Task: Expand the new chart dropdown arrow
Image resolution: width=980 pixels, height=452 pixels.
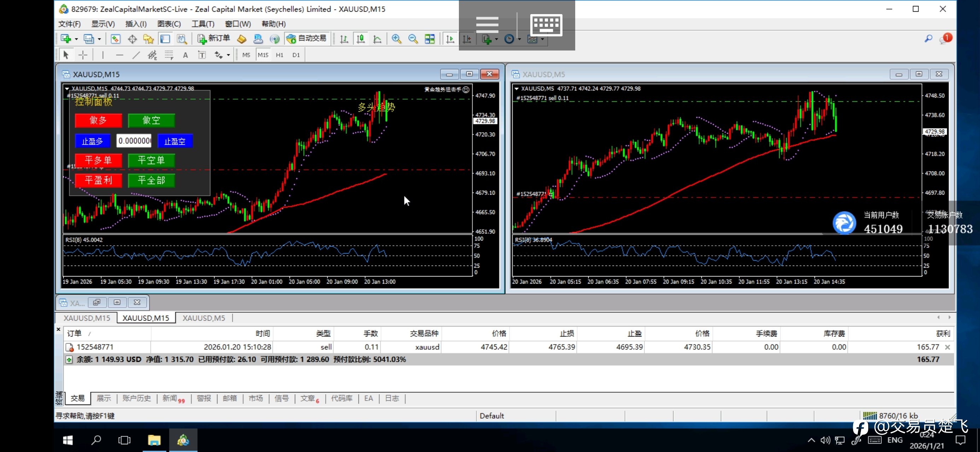Action: click(76, 39)
